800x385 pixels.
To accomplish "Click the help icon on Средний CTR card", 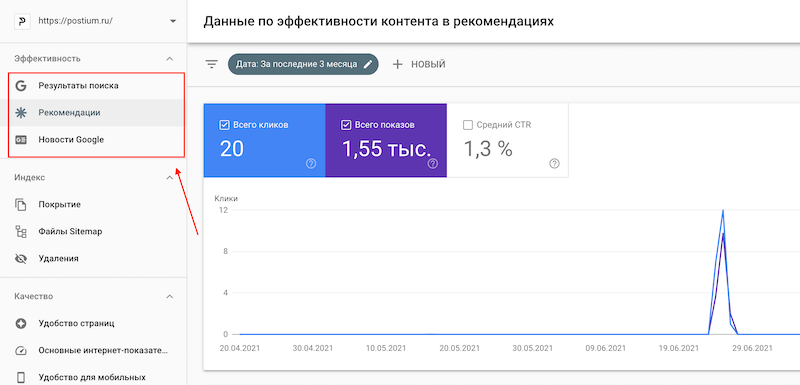I will 555,164.
